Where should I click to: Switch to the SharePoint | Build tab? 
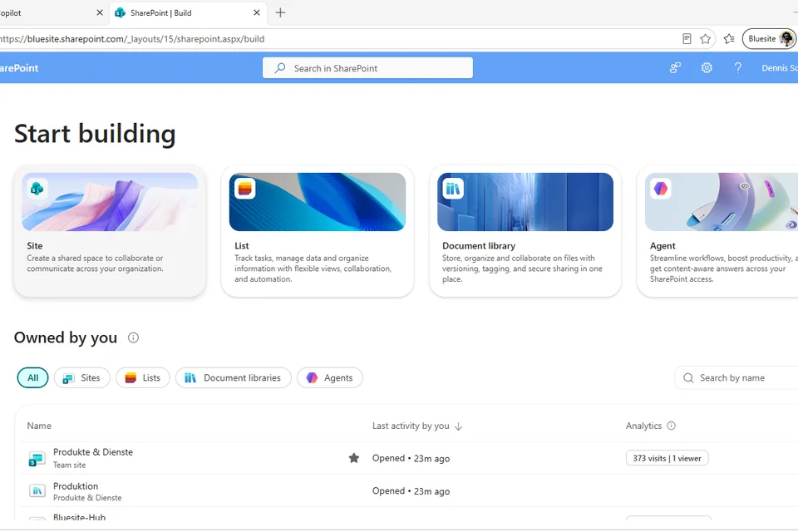coord(187,12)
